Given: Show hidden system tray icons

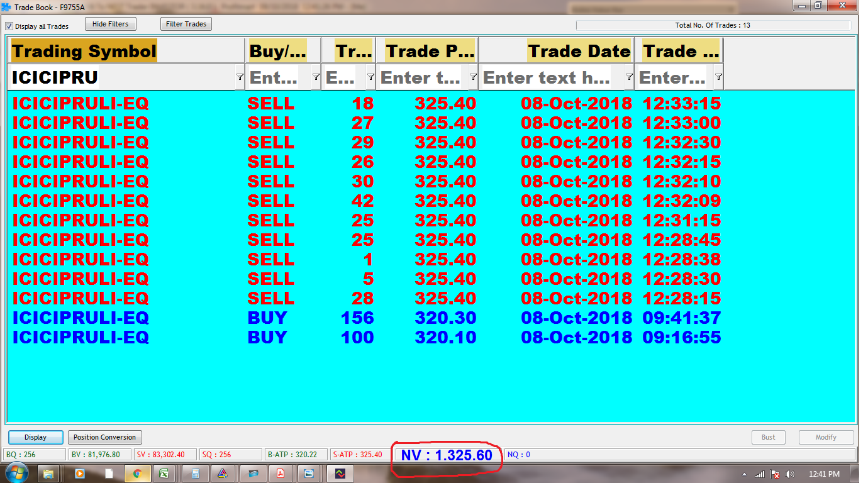Looking at the screenshot, I should coord(745,474).
